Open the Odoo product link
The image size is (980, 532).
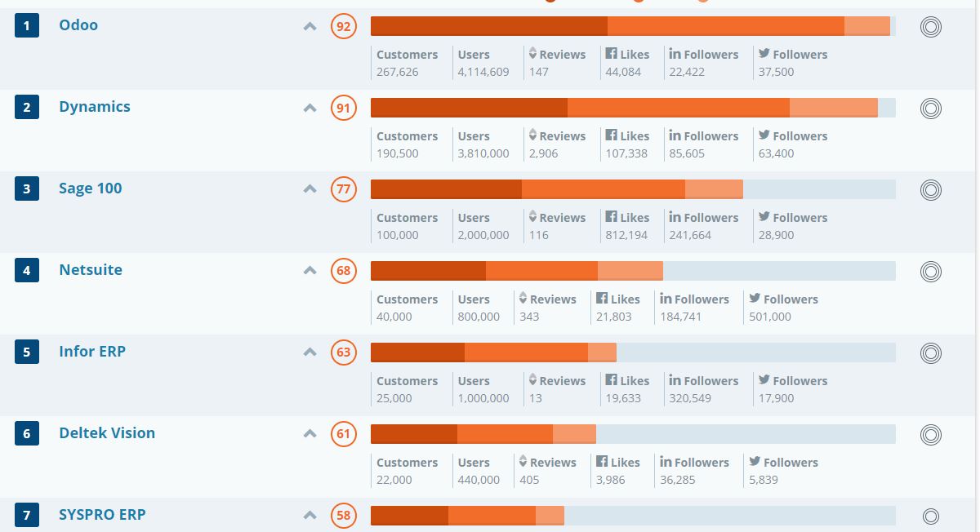click(x=78, y=25)
